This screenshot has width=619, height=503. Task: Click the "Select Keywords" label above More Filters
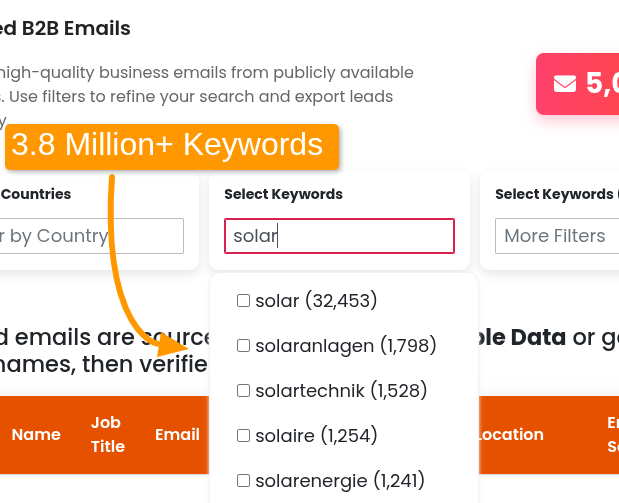tap(554, 194)
